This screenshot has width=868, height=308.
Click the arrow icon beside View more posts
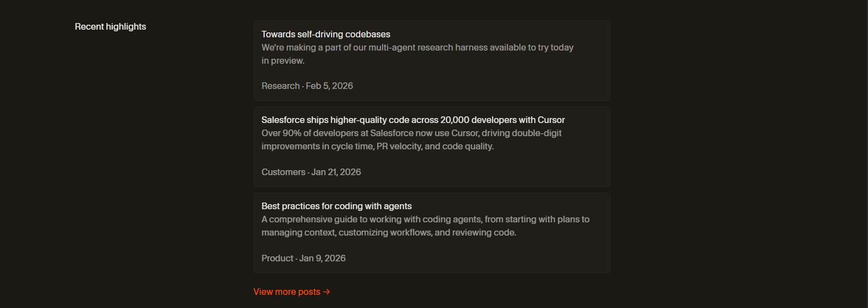coord(327,292)
